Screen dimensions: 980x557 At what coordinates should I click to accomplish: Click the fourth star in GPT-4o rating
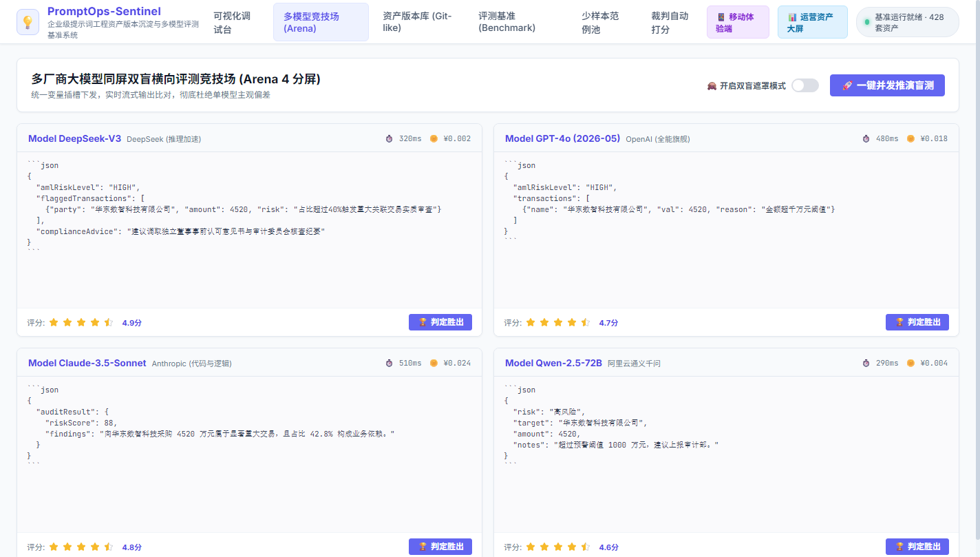coord(572,322)
